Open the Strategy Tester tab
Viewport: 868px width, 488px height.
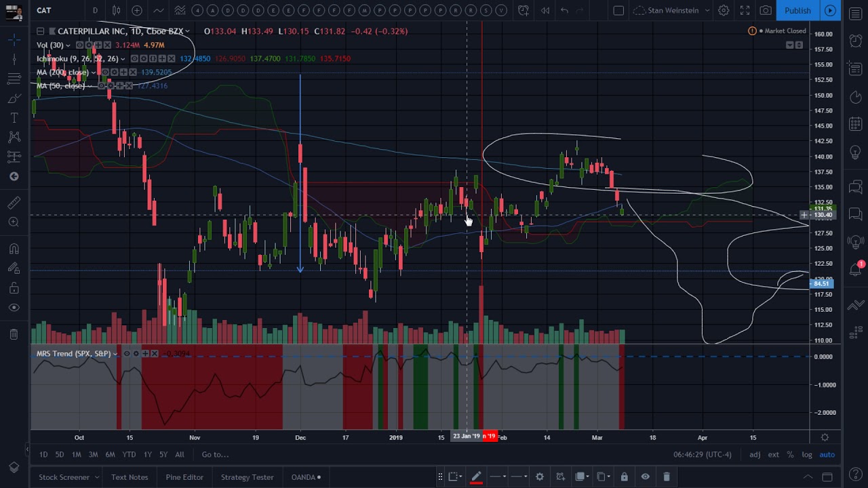247,477
